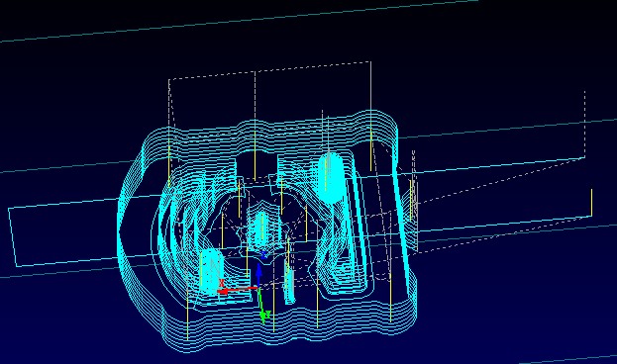Select the far-right dashed vertical rapid line
Viewport: 617px width, 364px height.
click(x=584, y=124)
